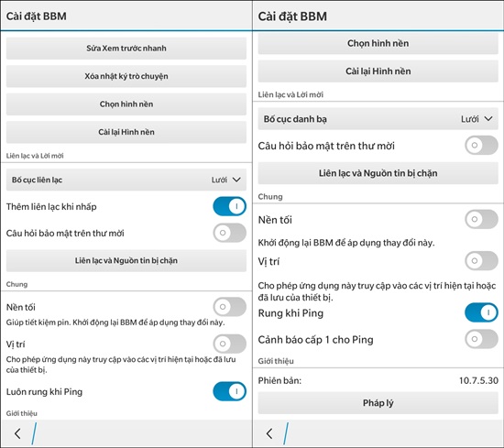504x448 pixels.
Task: Turn off Rung khi Ping switch
Action: pyautogui.click(x=481, y=312)
